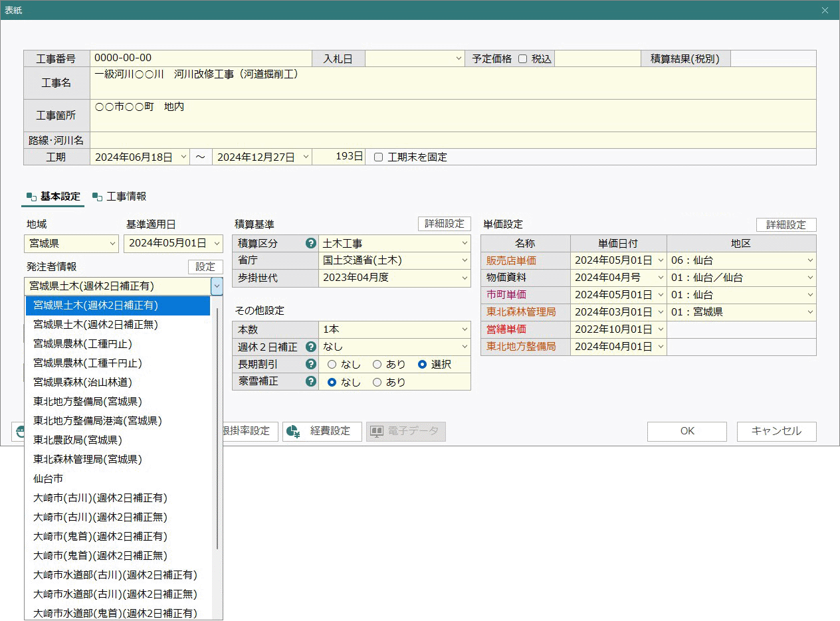The height and width of the screenshot is (621, 840).
Task: Click the キャンセル button
Action: (x=776, y=432)
